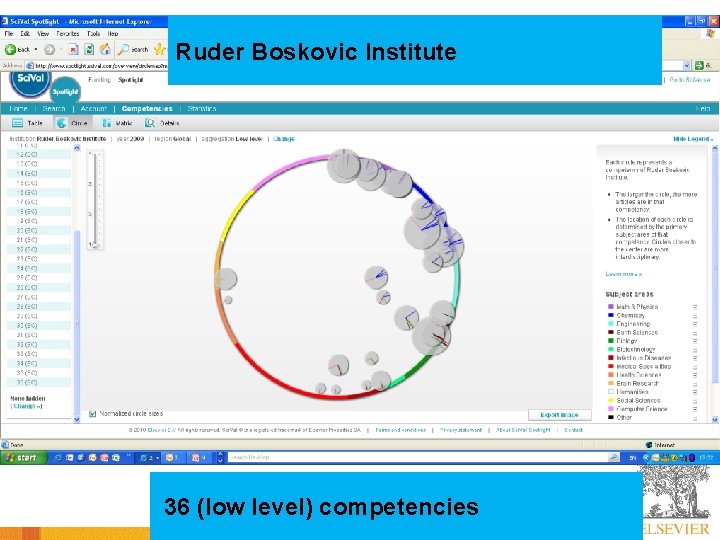The height and width of the screenshot is (540, 720).
Task: Open the Contact footer link
Action: pos(574,430)
